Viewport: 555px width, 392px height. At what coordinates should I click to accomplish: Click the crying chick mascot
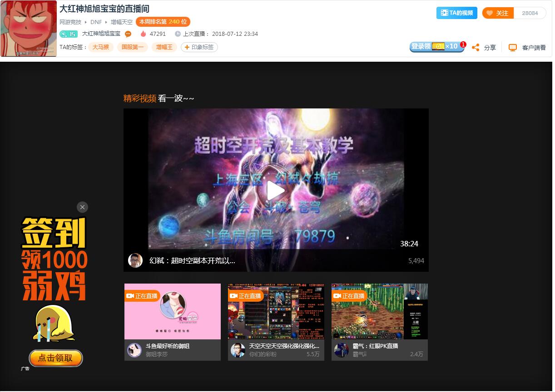[54, 323]
